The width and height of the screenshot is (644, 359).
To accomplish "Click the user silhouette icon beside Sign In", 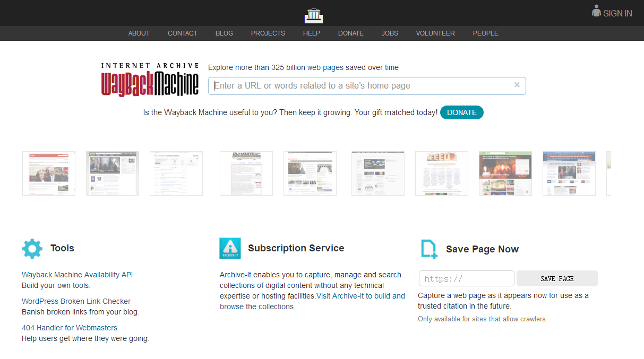I will click(596, 11).
